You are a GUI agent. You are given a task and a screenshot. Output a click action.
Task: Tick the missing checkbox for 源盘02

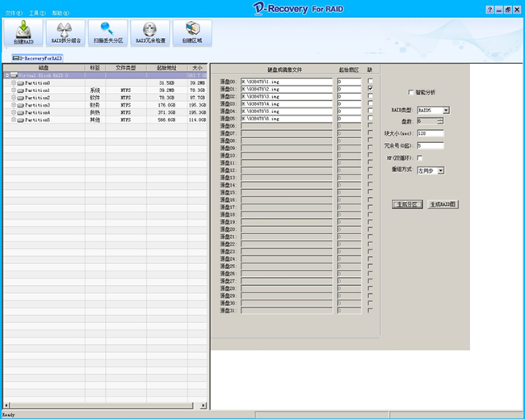click(370, 95)
